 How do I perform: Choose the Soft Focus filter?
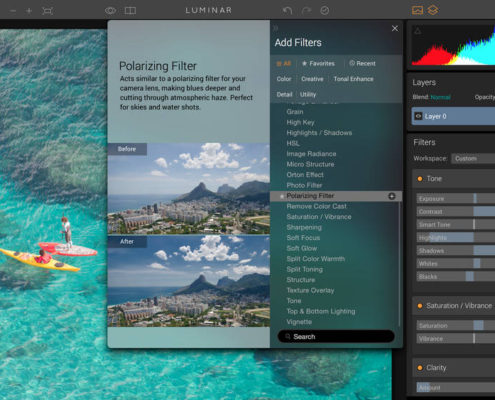pos(303,238)
